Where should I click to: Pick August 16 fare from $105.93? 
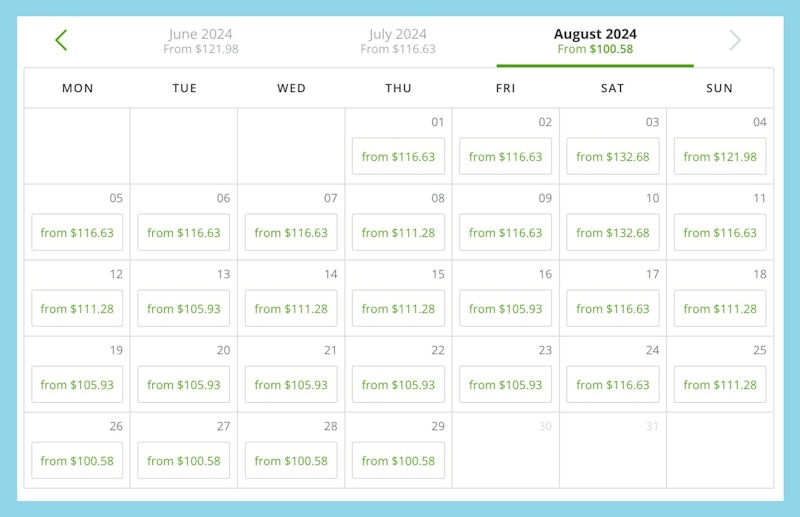coord(505,309)
